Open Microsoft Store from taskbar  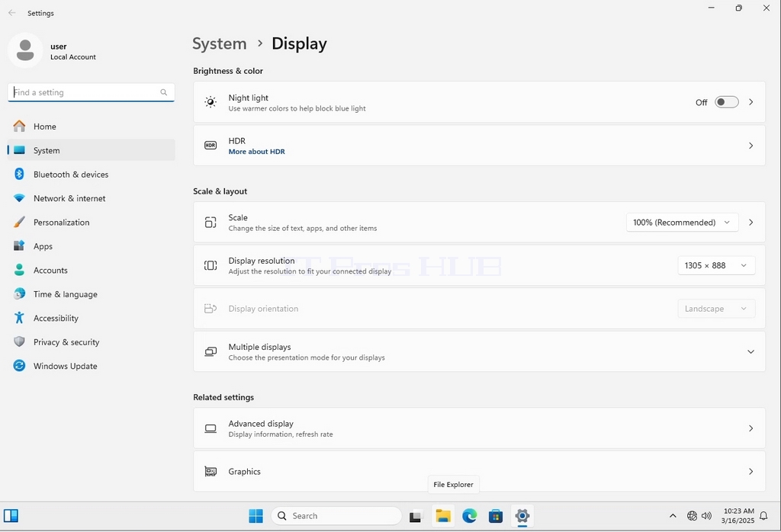[496, 516]
